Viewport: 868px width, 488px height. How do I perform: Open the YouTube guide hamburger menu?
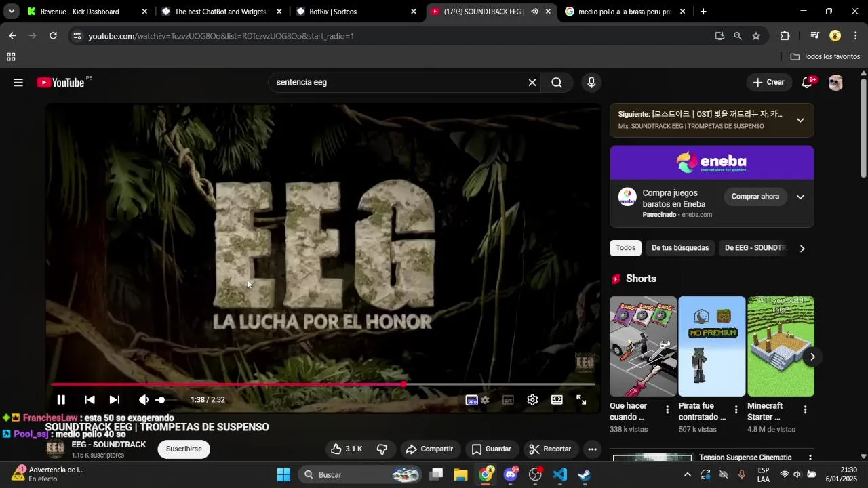[18, 83]
